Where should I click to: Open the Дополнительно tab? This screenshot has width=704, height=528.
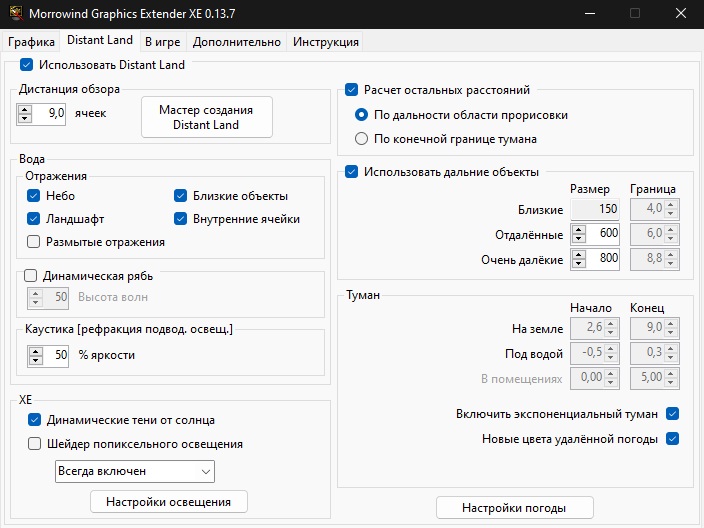(x=237, y=41)
